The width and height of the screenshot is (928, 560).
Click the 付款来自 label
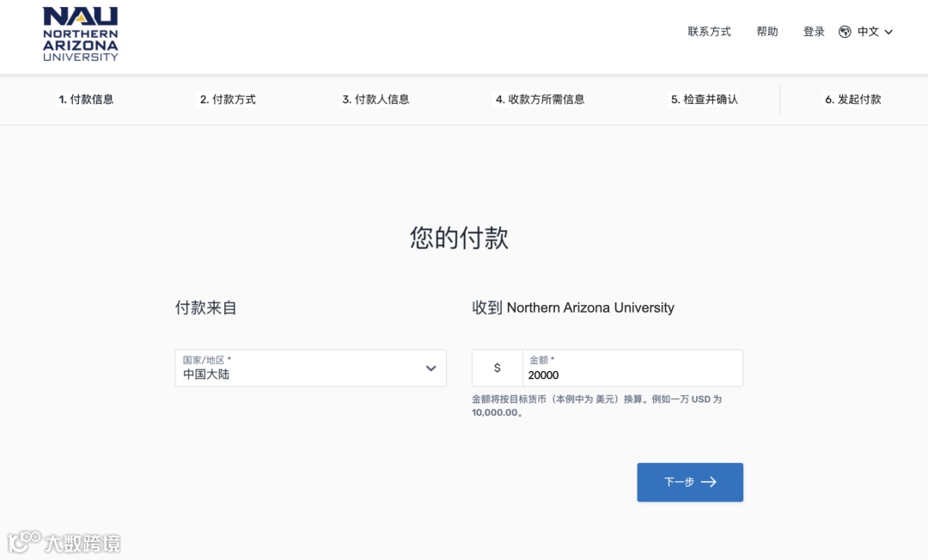click(206, 307)
